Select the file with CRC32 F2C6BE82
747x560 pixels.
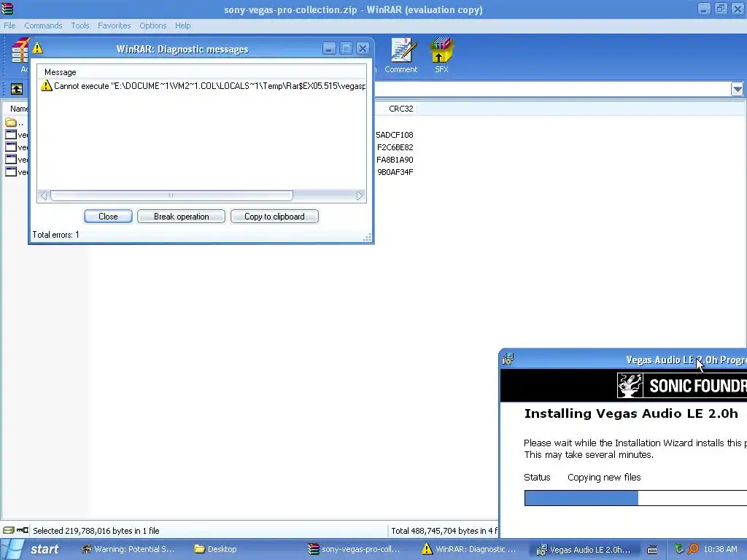tap(17, 147)
